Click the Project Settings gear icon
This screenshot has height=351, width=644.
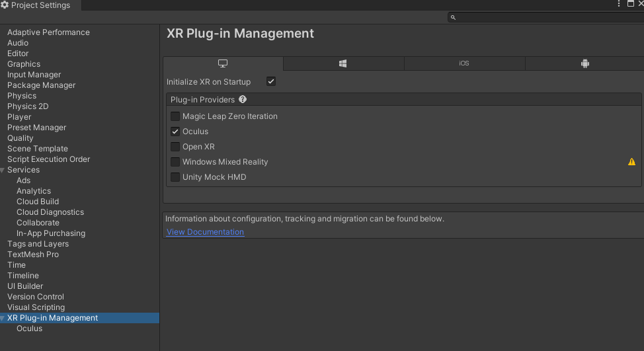click(x=5, y=5)
